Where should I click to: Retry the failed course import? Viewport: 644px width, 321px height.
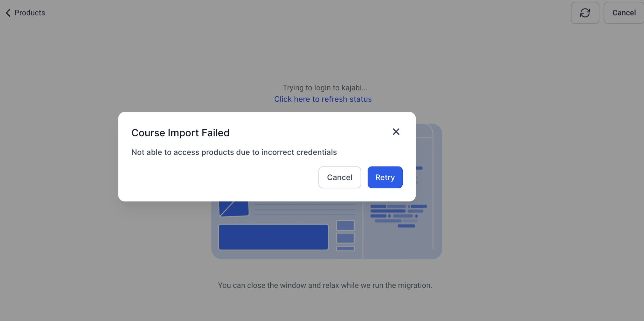(385, 177)
